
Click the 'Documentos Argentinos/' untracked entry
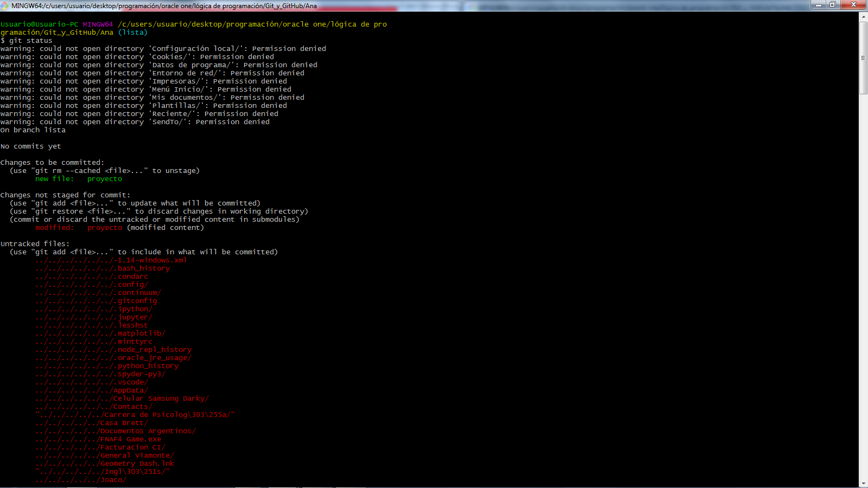(116, 431)
